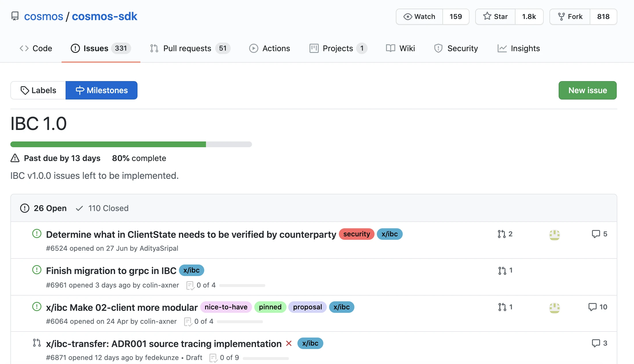Click the Milestones button

click(x=102, y=90)
